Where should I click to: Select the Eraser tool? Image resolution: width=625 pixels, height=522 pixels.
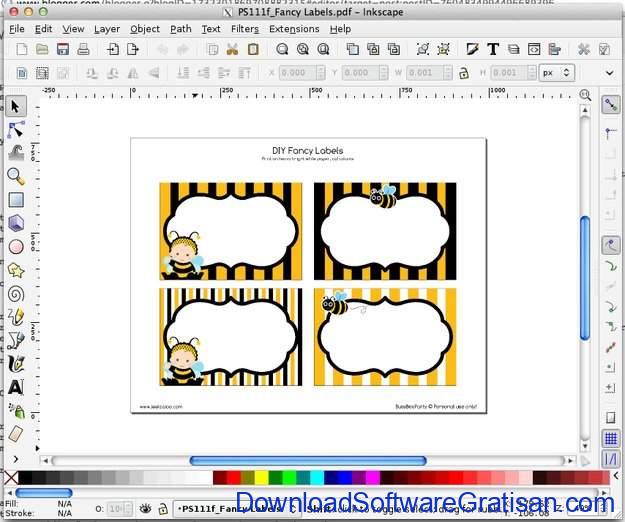[x=16, y=434]
